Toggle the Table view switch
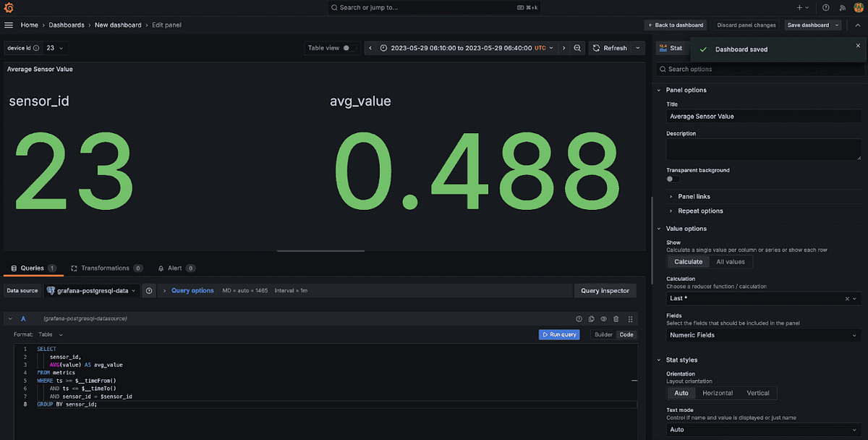This screenshot has width=868, height=440. 347,47
